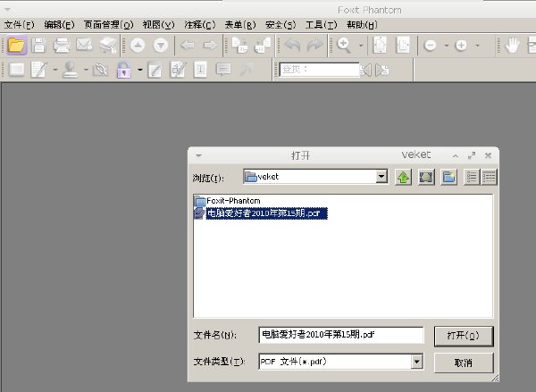Open the 文件(F) menu

tap(19, 25)
